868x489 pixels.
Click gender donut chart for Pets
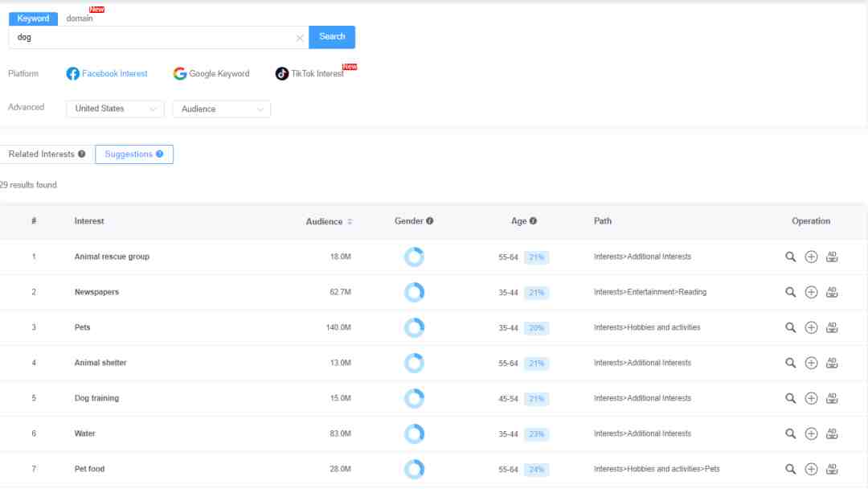pos(414,328)
